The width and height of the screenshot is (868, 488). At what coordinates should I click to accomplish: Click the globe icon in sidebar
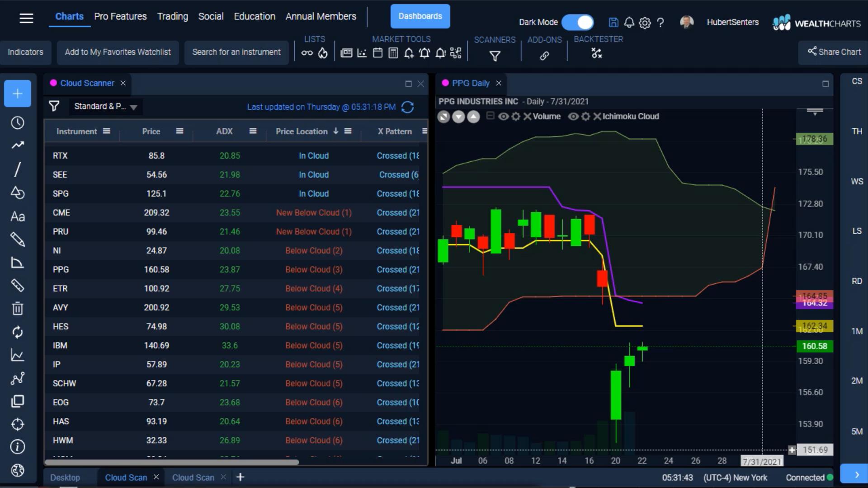pyautogui.click(x=18, y=470)
